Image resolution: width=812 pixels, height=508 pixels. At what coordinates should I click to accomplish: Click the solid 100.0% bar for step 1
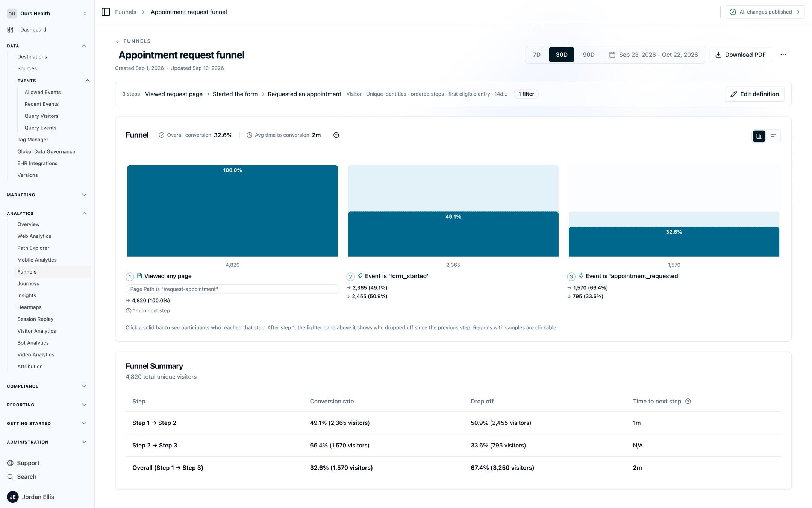click(x=232, y=211)
